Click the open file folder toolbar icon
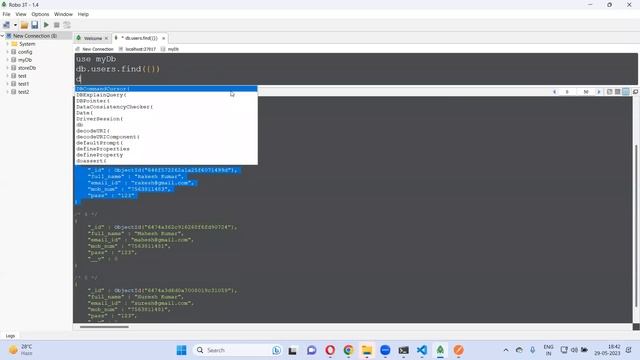 pyautogui.click(x=24, y=25)
